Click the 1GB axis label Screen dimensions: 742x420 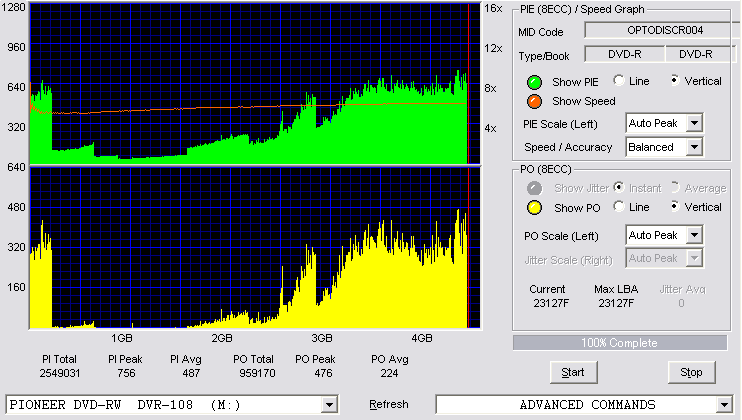coord(122,338)
